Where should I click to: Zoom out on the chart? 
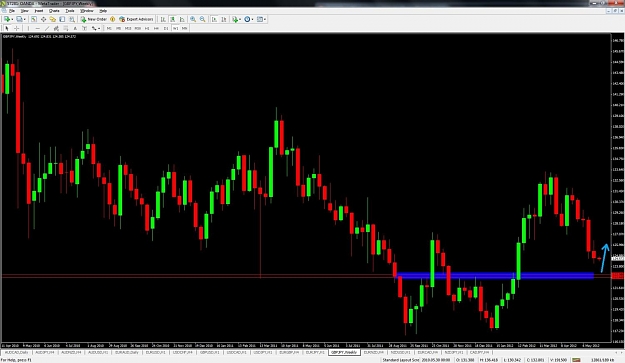(x=202, y=19)
